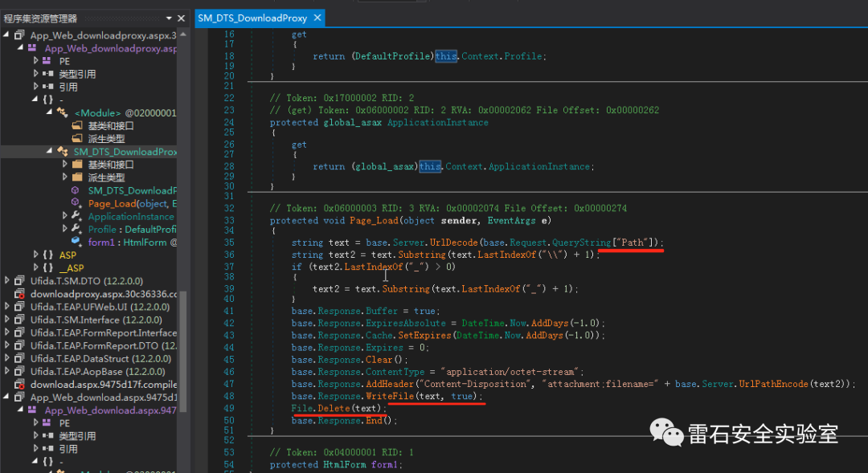Collapse the App_Web_download.aspx.9475d1 assembly node
Image resolution: width=868 pixels, height=473 pixels.
point(6,397)
